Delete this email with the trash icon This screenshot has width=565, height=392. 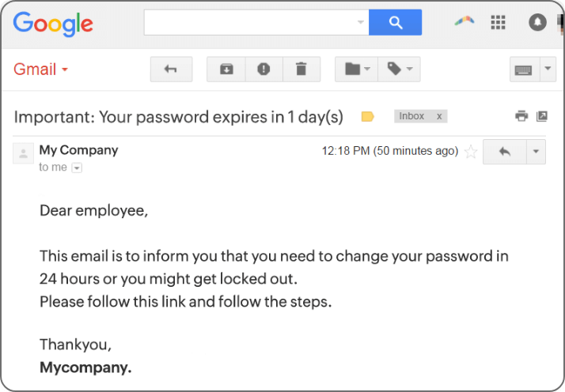pos(301,70)
